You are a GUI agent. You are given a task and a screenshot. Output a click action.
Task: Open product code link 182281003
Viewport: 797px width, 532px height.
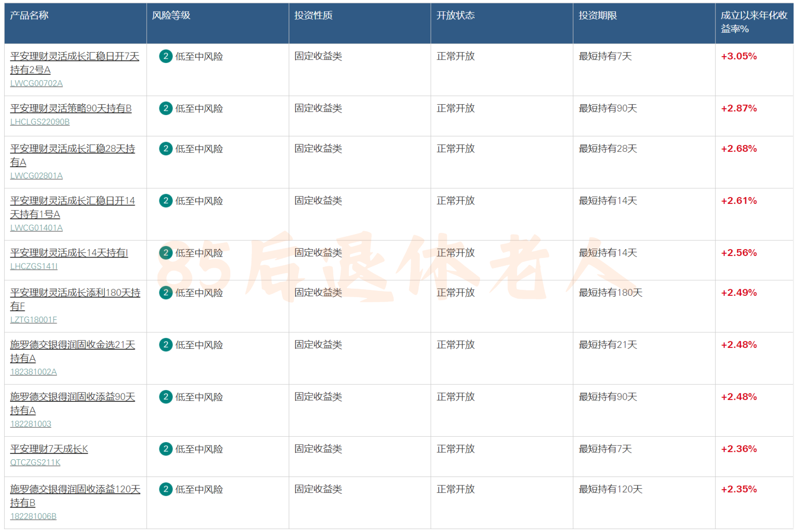[31, 424]
